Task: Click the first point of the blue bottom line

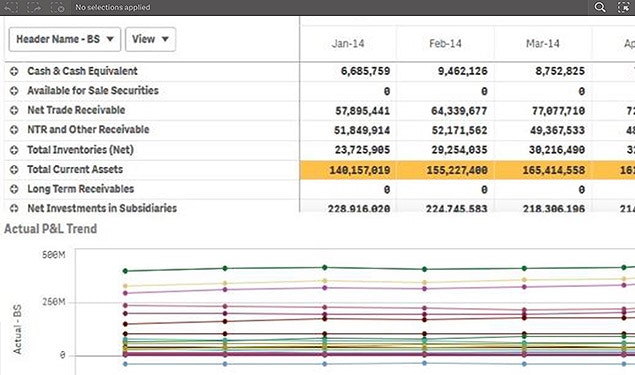Action: pyautogui.click(x=125, y=364)
